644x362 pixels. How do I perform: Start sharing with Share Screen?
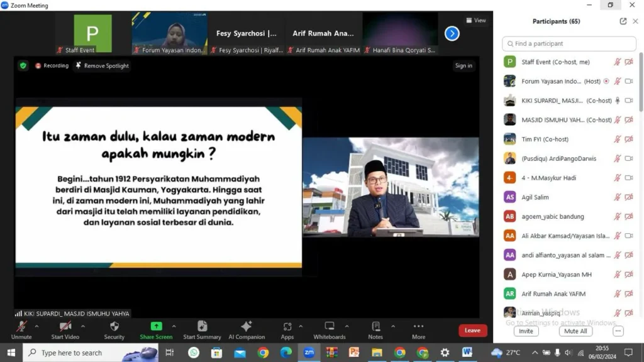click(x=156, y=330)
